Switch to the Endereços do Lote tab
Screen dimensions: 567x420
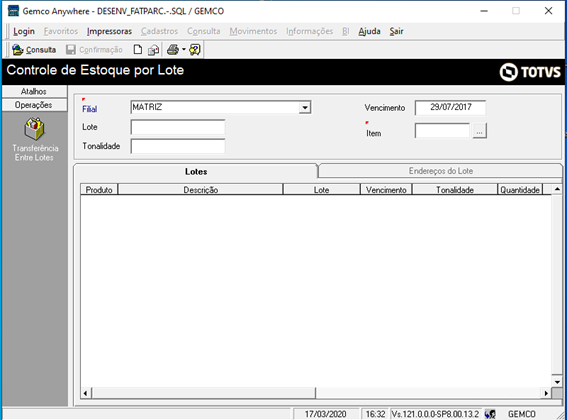(440, 171)
